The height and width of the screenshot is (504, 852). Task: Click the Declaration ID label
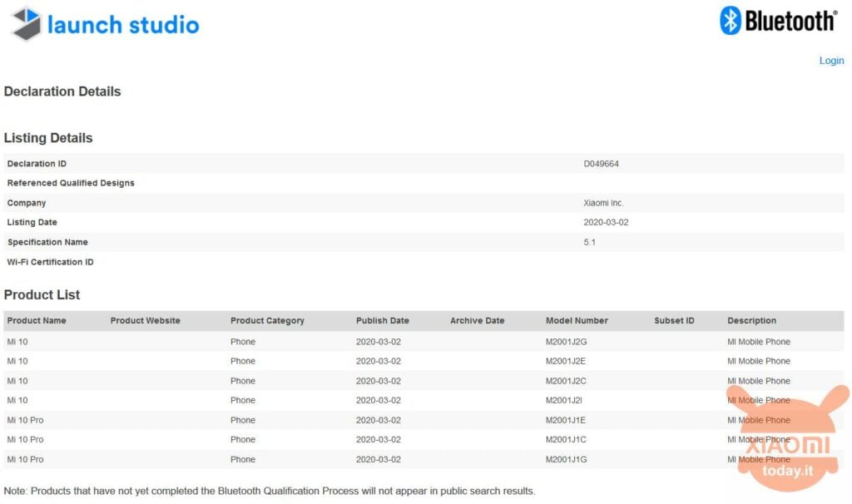click(x=37, y=164)
